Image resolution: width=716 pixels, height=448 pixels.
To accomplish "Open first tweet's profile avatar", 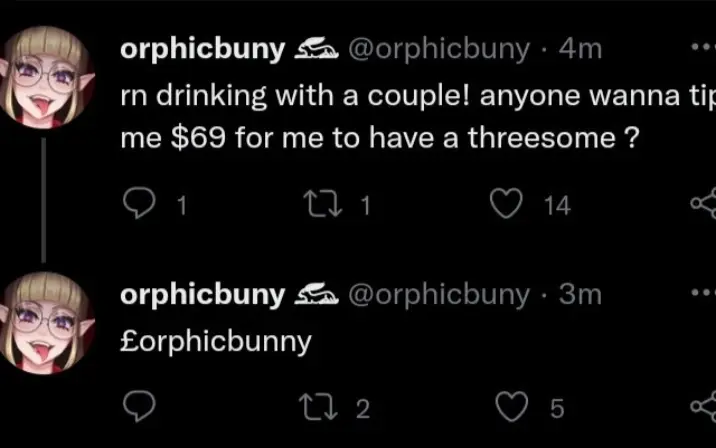I will coord(43,76).
